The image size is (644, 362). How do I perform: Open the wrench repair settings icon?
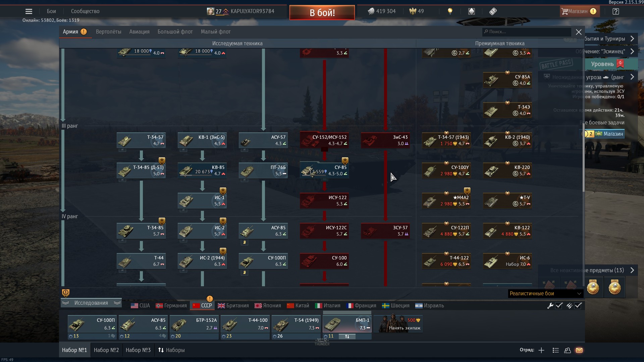tap(550, 306)
